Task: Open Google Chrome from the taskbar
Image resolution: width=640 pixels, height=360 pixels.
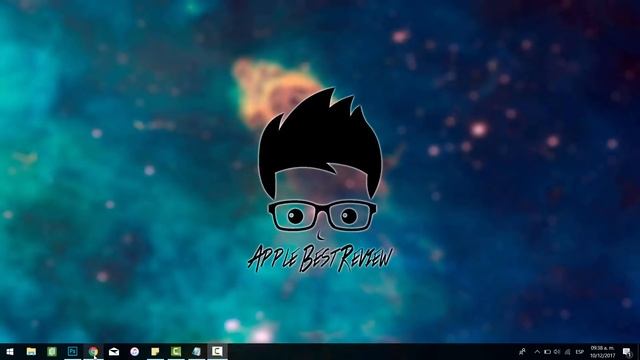Action: coord(93,351)
